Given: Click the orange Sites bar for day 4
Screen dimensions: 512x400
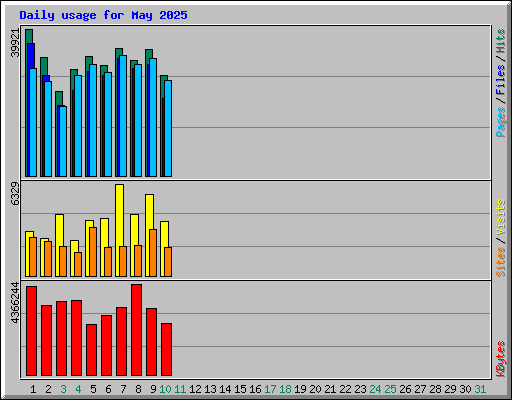Looking at the screenshot, I should tap(78, 264).
